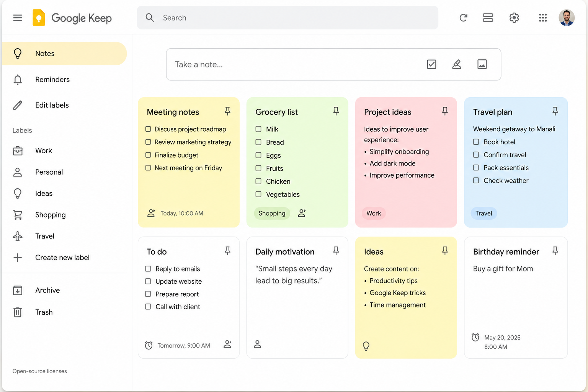
Task: Create a new note with image
Action: (482, 64)
